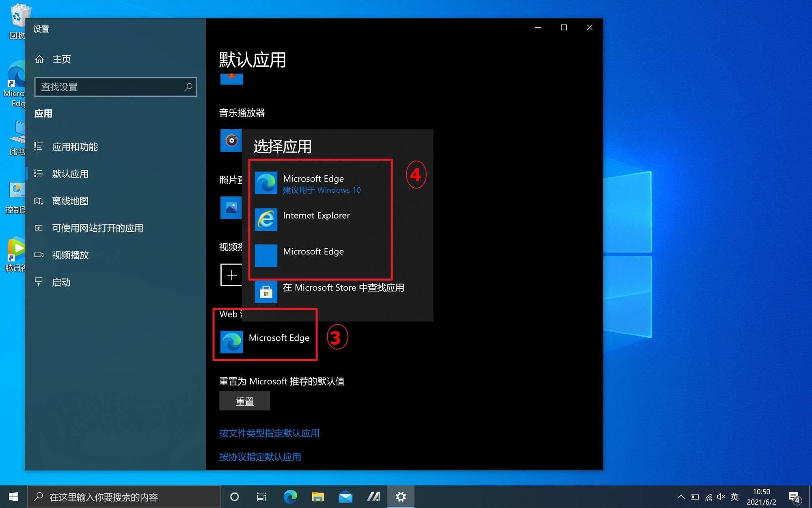The width and height of the screenshot is (812, 508).
Task: Open Mail app from the taskbar
Action: (x=346, y=497)
